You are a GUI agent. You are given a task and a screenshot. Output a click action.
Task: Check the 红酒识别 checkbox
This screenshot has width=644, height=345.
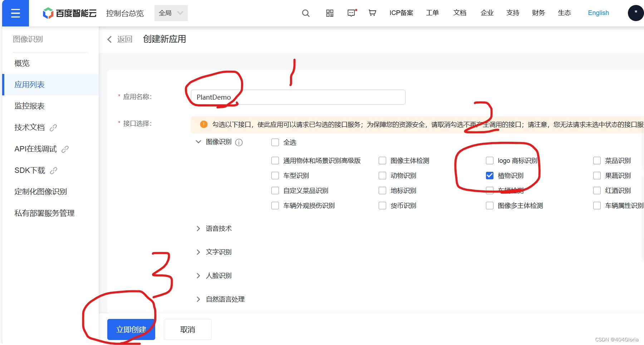coord(597,191)
